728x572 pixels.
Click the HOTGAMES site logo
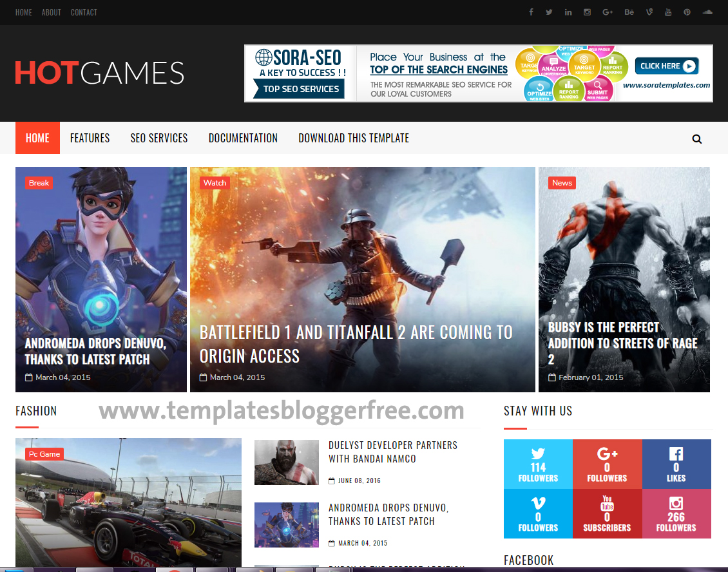pos(100,73)
